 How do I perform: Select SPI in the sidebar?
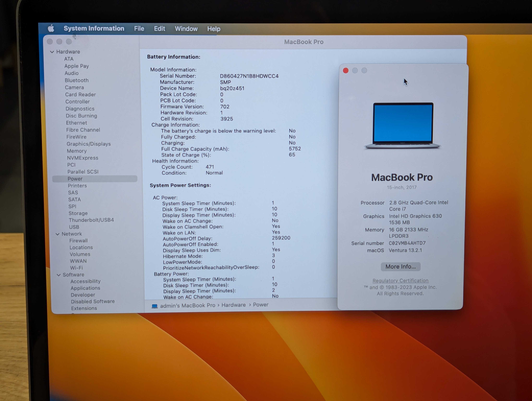tap(72, 207)
